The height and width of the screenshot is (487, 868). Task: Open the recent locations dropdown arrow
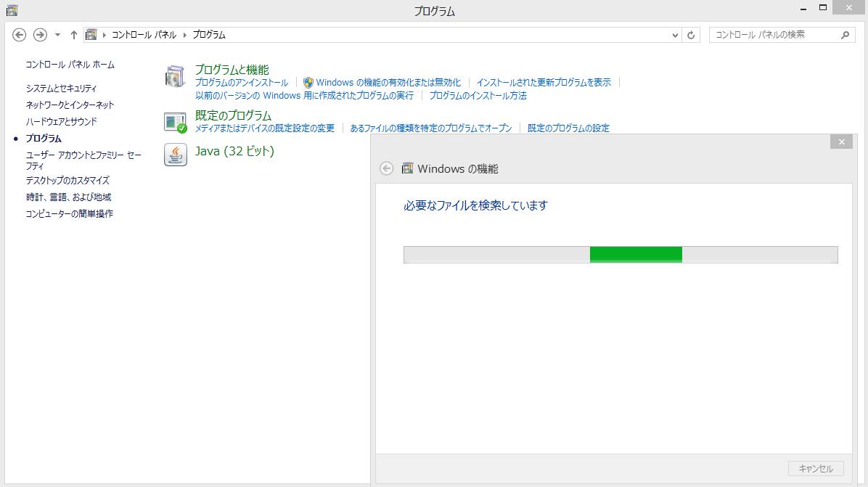(57, 35)
